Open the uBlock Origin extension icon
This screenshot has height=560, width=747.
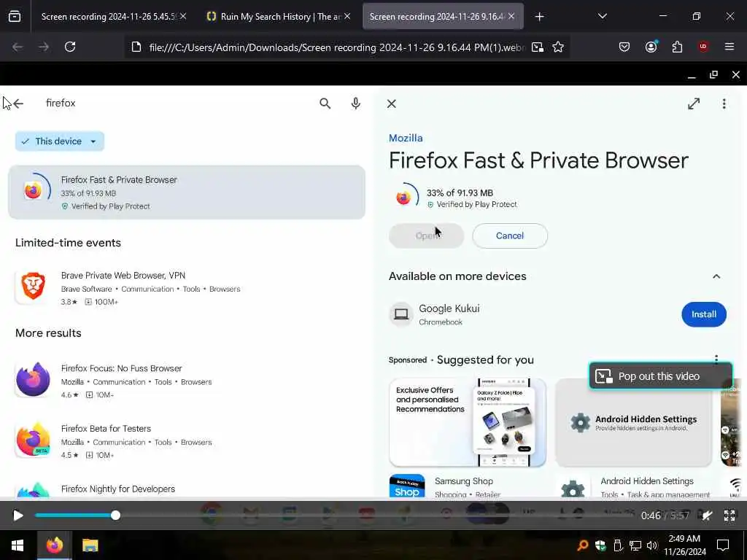(x=703, y=47)
